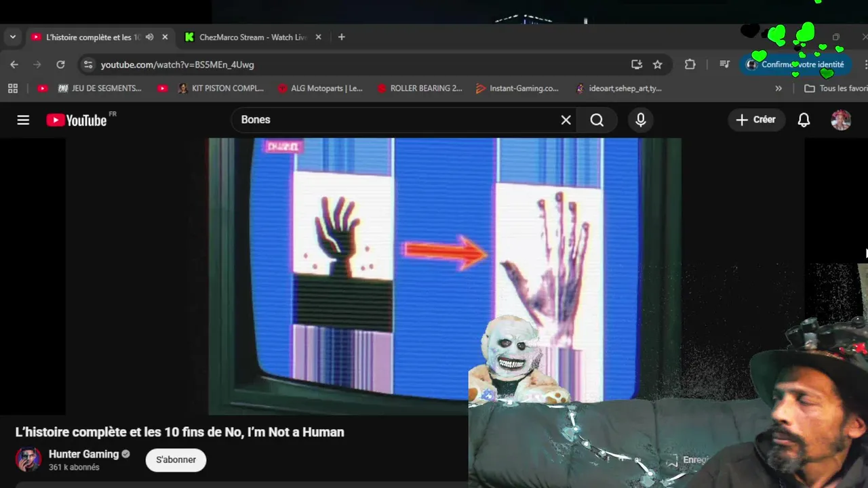Image resolution: width=868 pixels, height=488 pixels.
Task: Open YouTube notifications bell
Action: pyautogui.click(x=804, y=120)
